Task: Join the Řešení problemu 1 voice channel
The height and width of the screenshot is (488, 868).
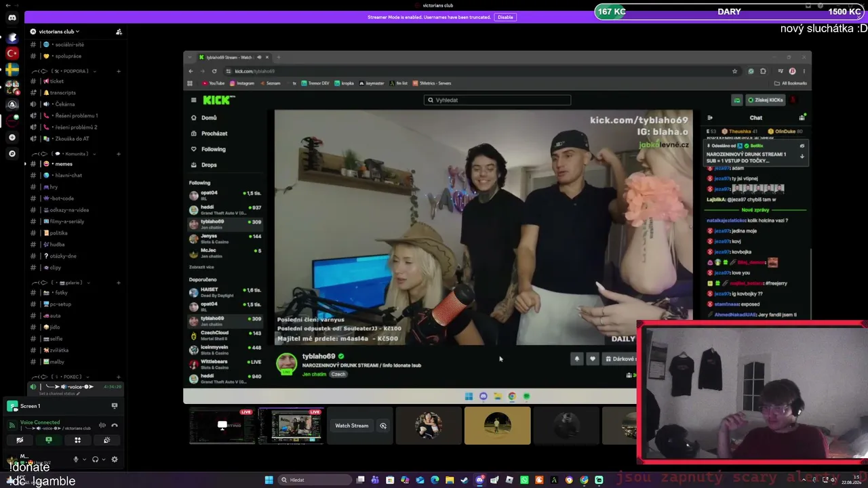Action: click(x=75, y=116)
